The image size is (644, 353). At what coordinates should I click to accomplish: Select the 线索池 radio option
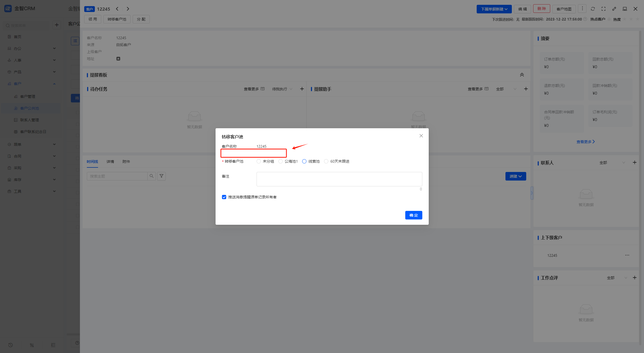tap(304, 161)
